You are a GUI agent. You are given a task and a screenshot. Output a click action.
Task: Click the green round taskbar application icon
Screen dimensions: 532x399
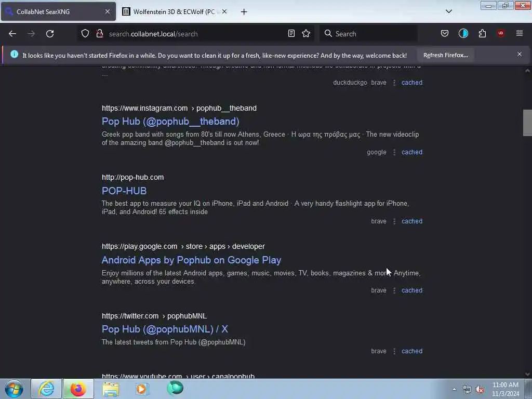175,388
